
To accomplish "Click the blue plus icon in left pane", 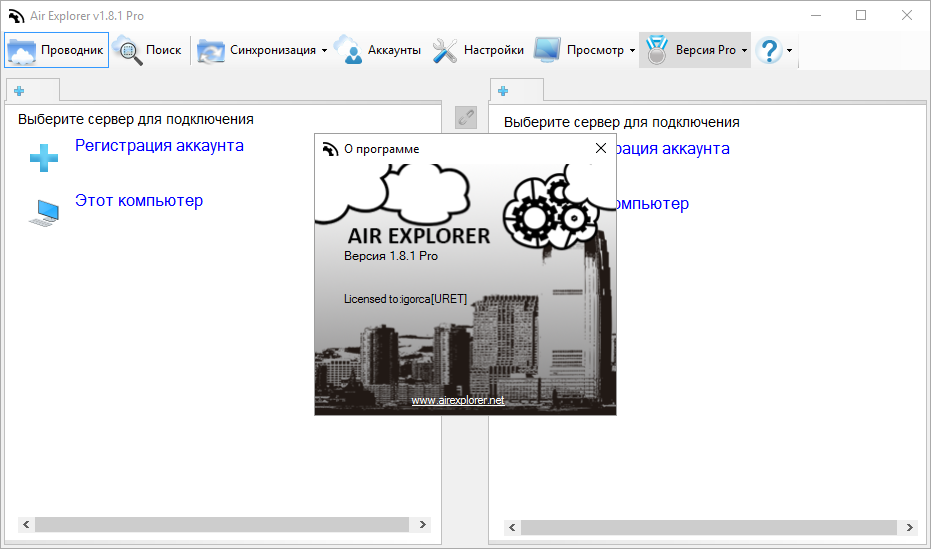I will [x=44, y=158].
